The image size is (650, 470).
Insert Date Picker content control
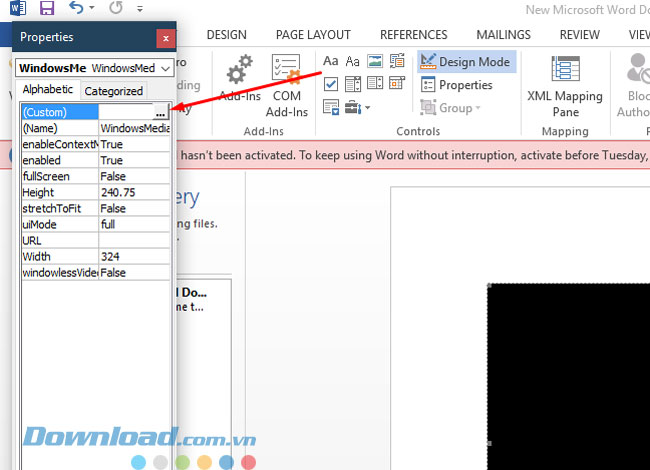[x=397, y=84]
